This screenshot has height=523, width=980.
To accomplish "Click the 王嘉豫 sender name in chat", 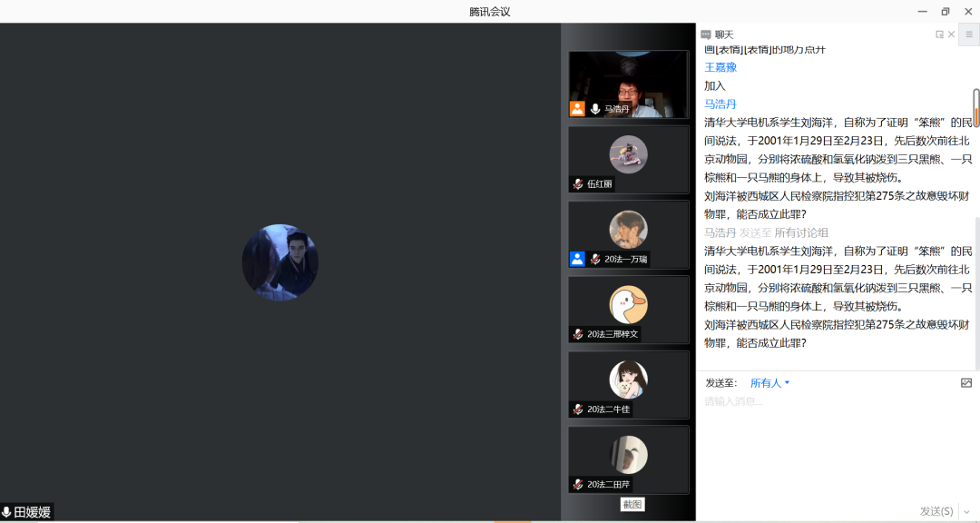I will coord(720,67).
